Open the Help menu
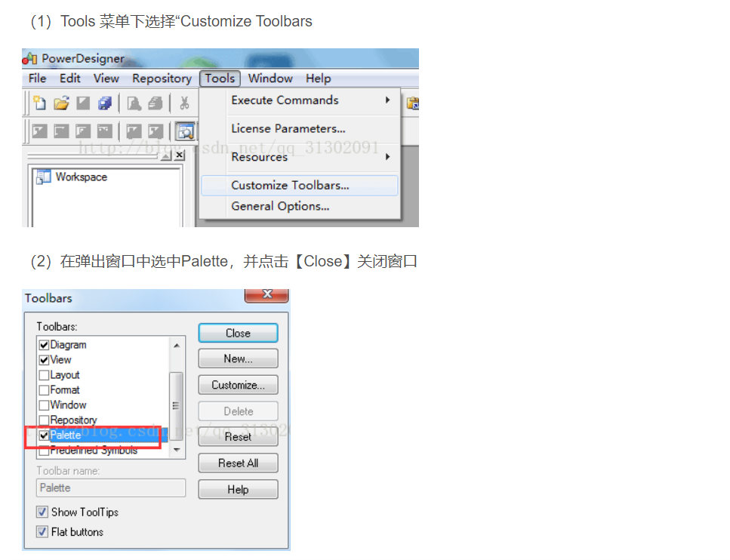 pyautogui.click(x=318, y=78)
